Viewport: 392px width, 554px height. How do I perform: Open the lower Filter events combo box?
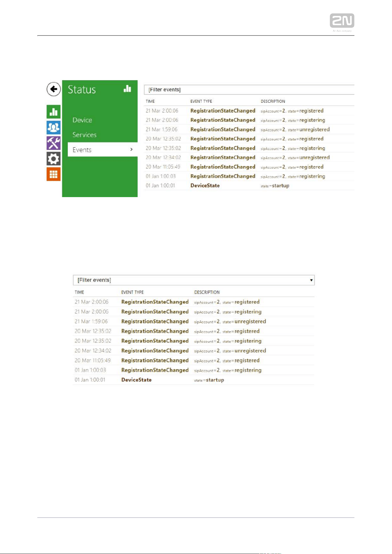[x=194, y=280]
